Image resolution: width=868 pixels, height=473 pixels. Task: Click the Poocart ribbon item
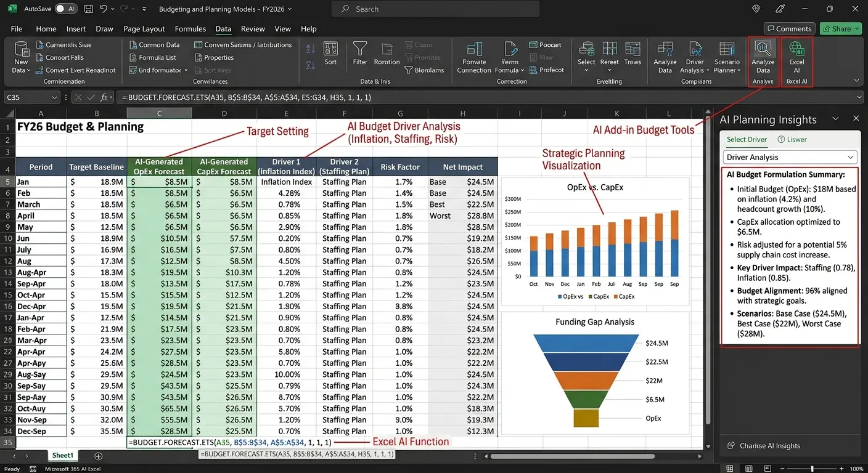pyautogui.click(x=545, y=45)
